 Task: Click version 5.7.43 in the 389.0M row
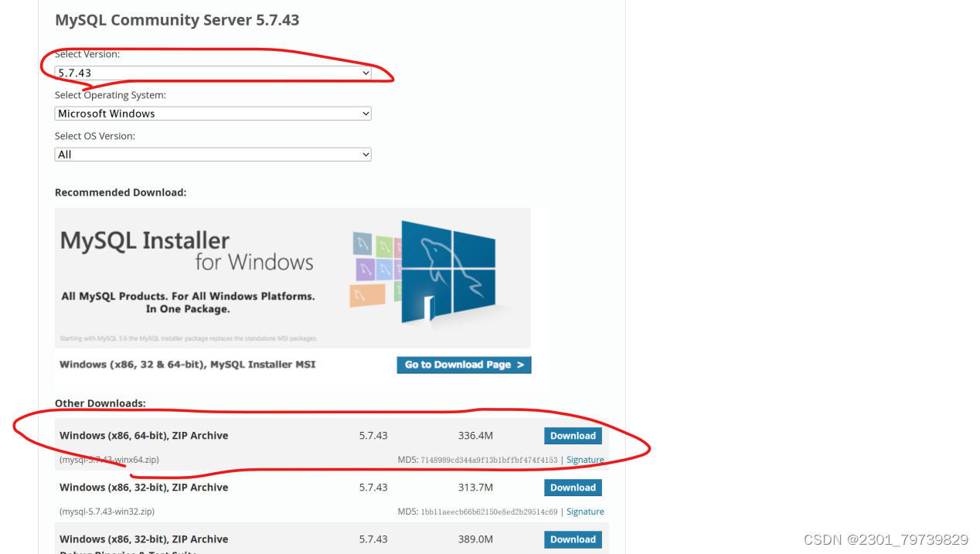(x=373, y=539)
